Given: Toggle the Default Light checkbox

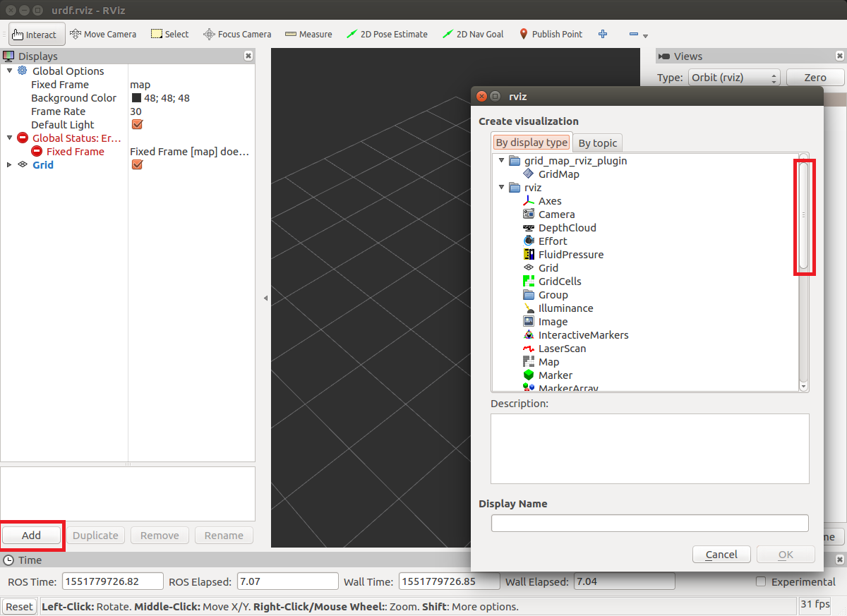Looking at the screenshot, I should (138, 125).
